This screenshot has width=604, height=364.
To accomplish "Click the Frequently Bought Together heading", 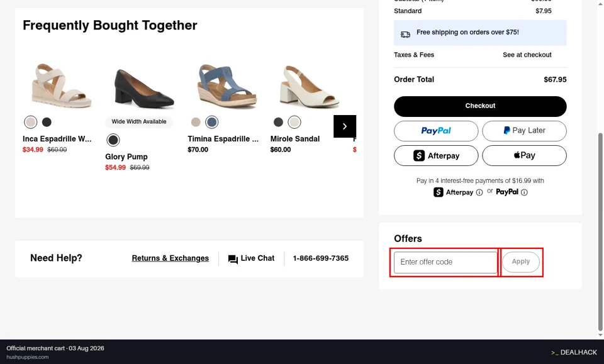I will click(x=109, y=25).
